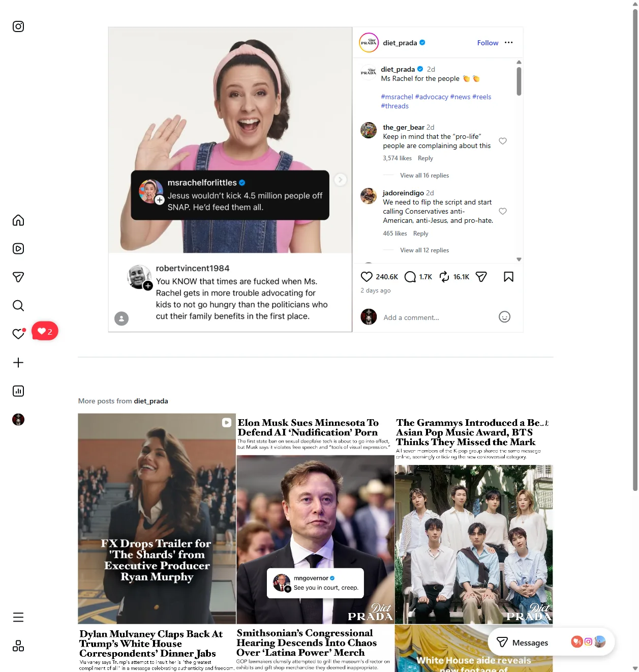Click the Create plus icon in sidebar
This screenshot has height=672, width=639.
coord(18,363)
